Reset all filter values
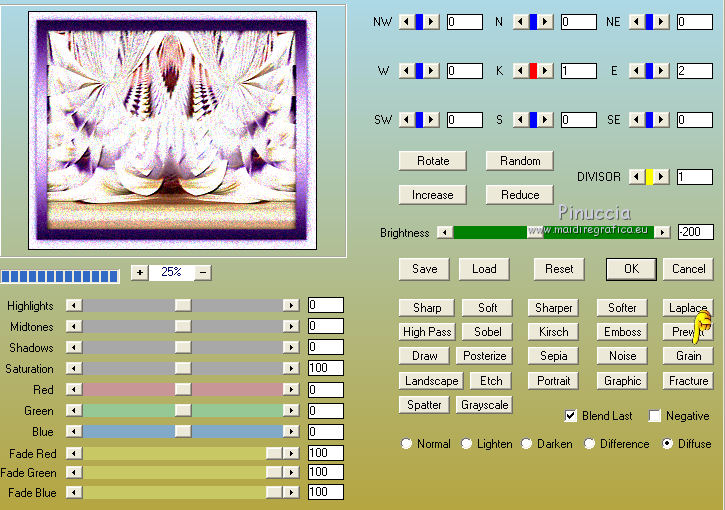Image resolution: width=725 pixels, height=510 pixels. (559, 269)
